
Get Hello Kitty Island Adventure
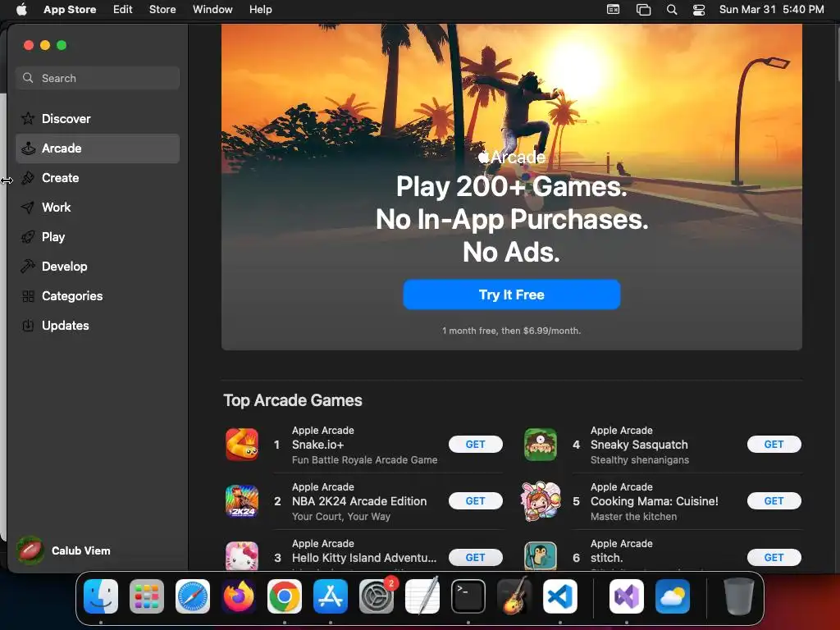click(x=475, y=558)
